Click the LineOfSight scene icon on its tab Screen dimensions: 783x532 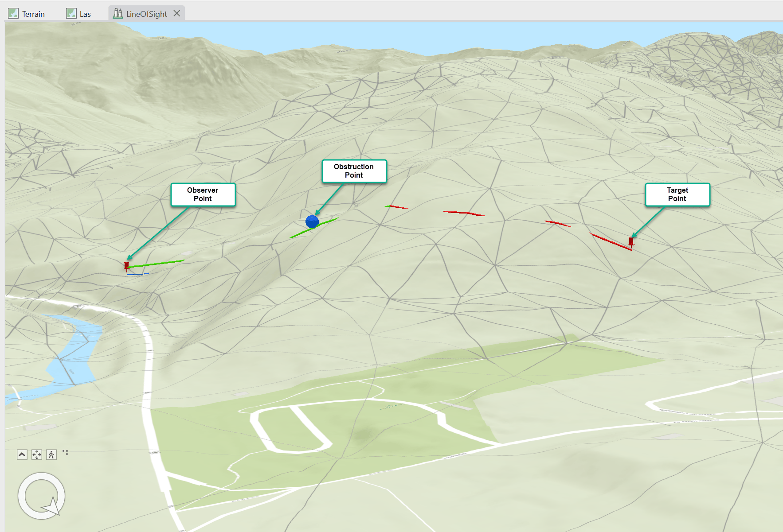tap(117, 13)
